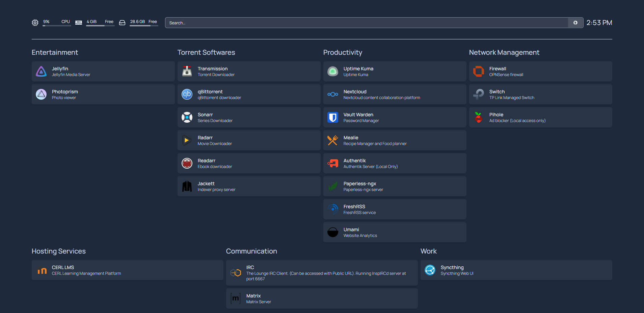Click the CPU chip icon
This screenshot has width=644, height=313.
35,23
